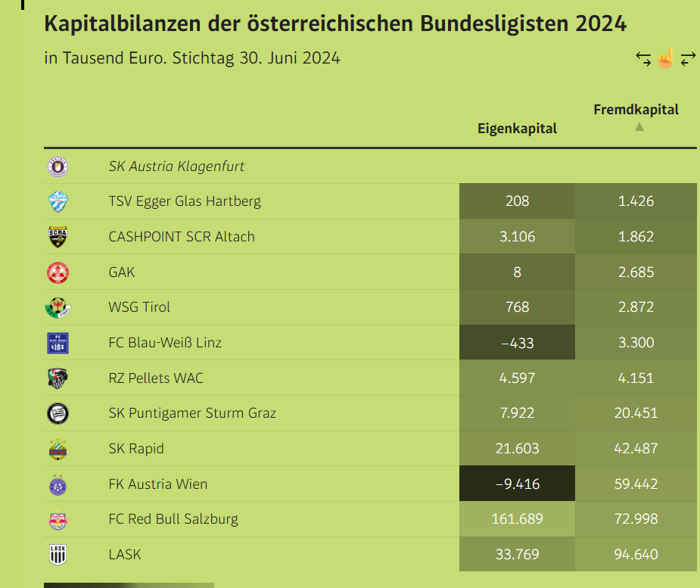Click the WSG Tirol club logo
This screenshot has width=700, height=588.
tap(58, 307)
